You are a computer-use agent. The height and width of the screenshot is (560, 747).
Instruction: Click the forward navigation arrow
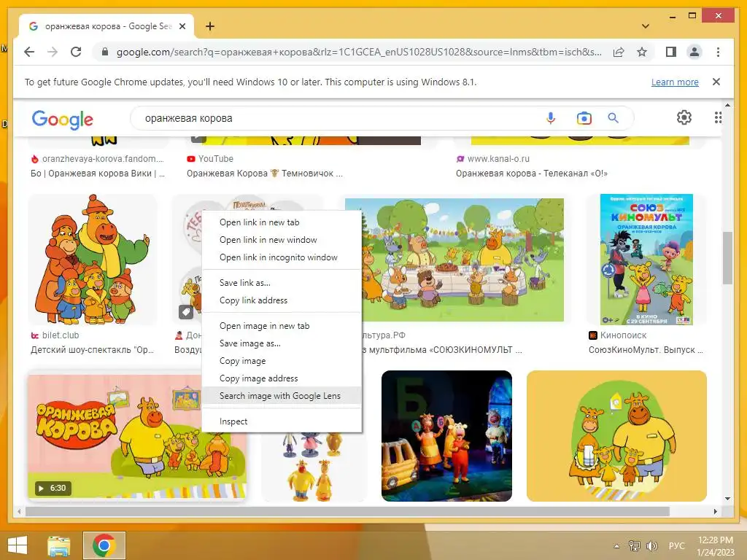53,52
